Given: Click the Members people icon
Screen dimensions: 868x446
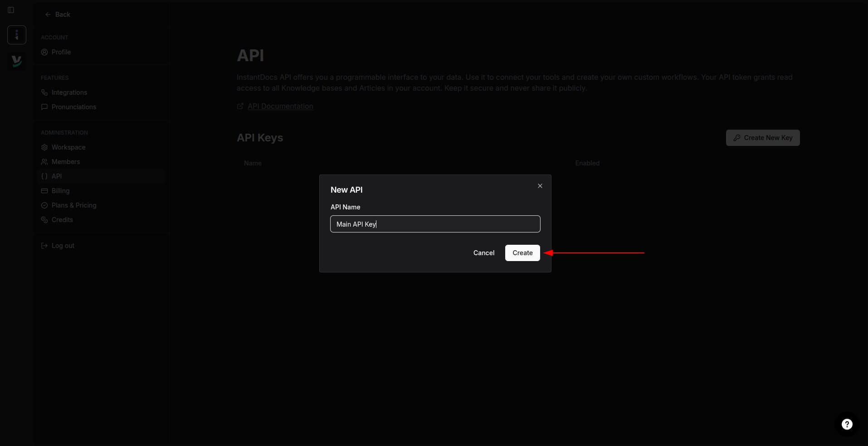Looking at the screenshot, I should coord(44,162).
